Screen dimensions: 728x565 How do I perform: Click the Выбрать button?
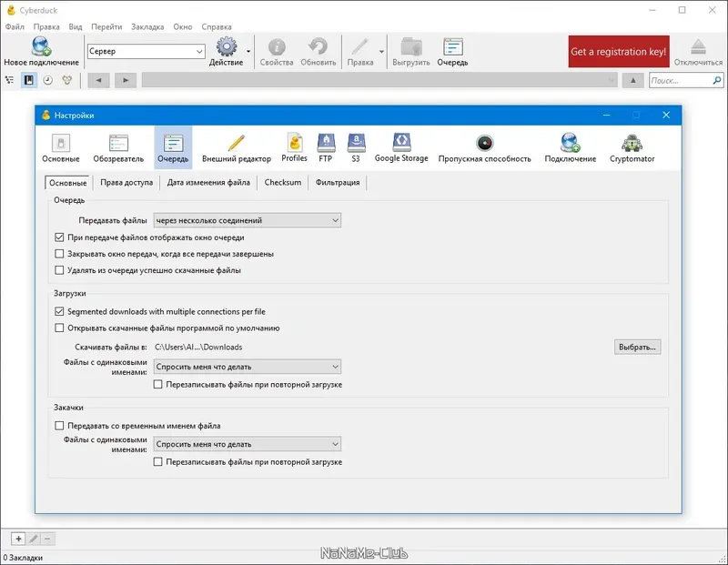[x=637, y=347]
